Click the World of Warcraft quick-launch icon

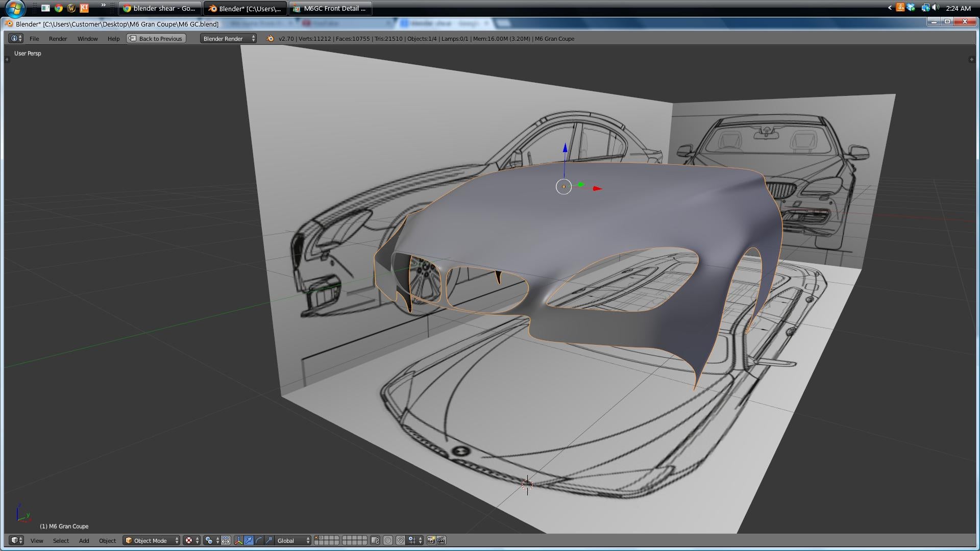coord(71,8)
